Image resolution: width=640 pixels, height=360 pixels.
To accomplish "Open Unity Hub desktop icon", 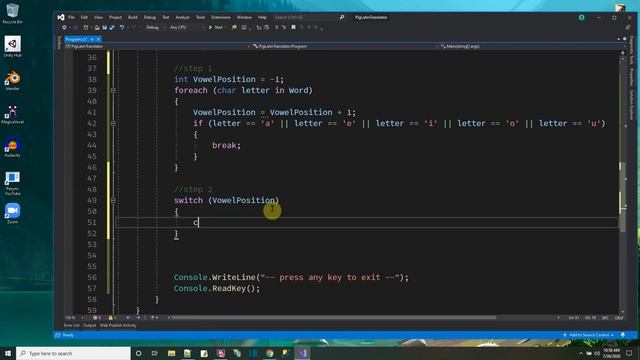I will 12,47.
